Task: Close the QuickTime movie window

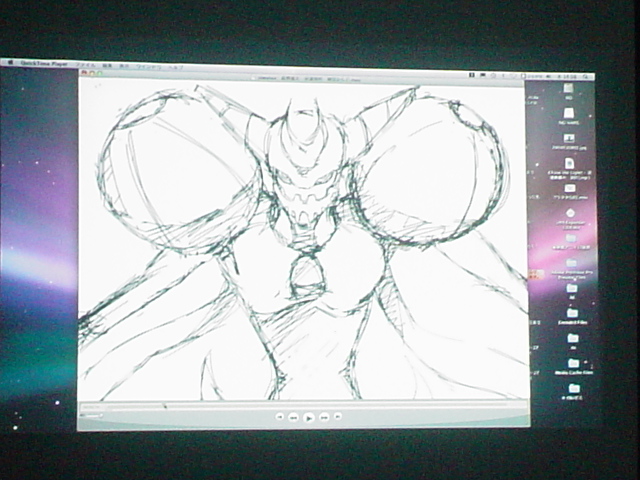Action: point(84,73)
